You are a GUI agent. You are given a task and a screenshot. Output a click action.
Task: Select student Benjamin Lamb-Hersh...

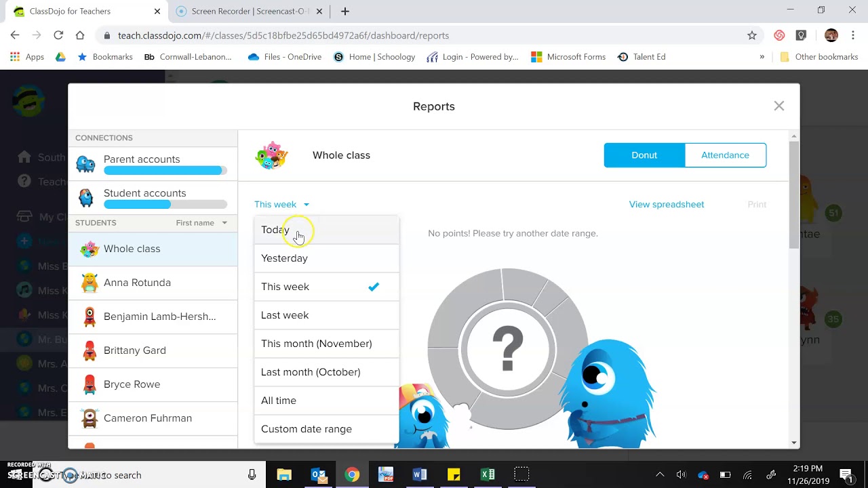tap(153, 317)
